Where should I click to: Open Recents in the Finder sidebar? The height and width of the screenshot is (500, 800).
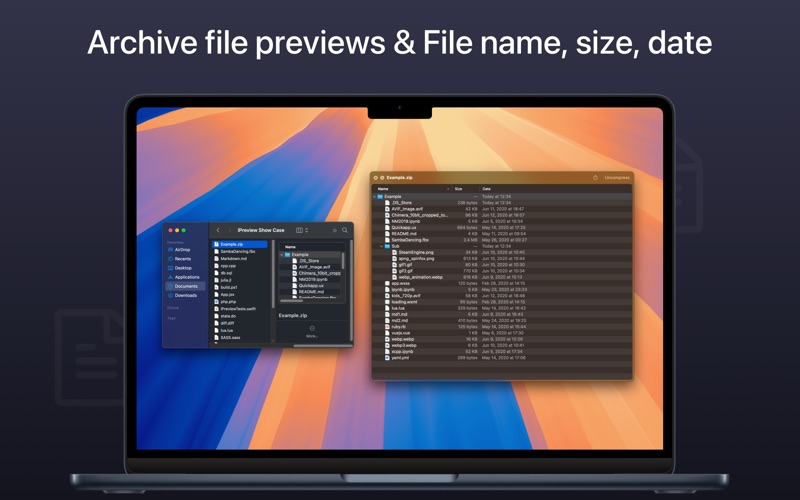pos(183,258)
